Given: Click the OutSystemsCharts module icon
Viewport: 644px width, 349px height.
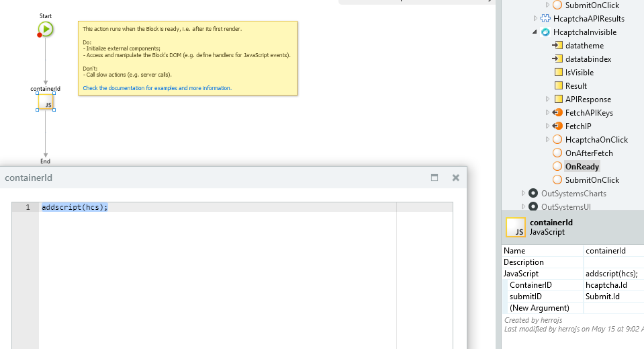Looking at the screenshot, I should point(533,194).
